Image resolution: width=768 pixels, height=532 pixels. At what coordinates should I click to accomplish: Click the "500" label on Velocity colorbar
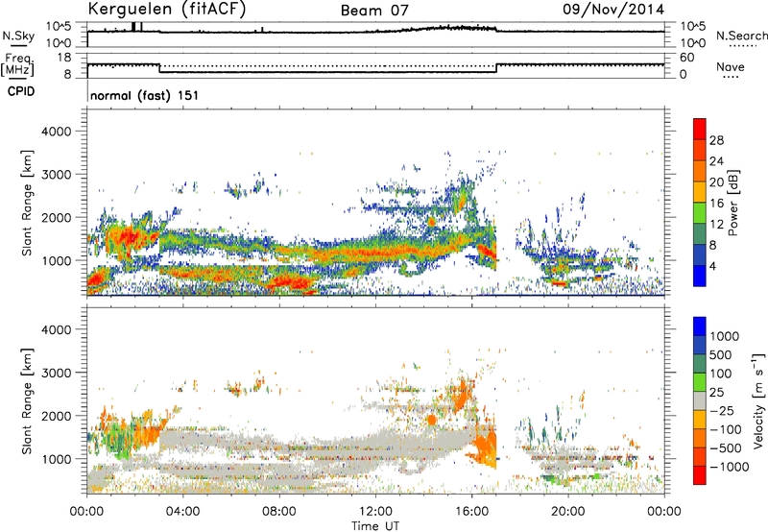[722, 354]
